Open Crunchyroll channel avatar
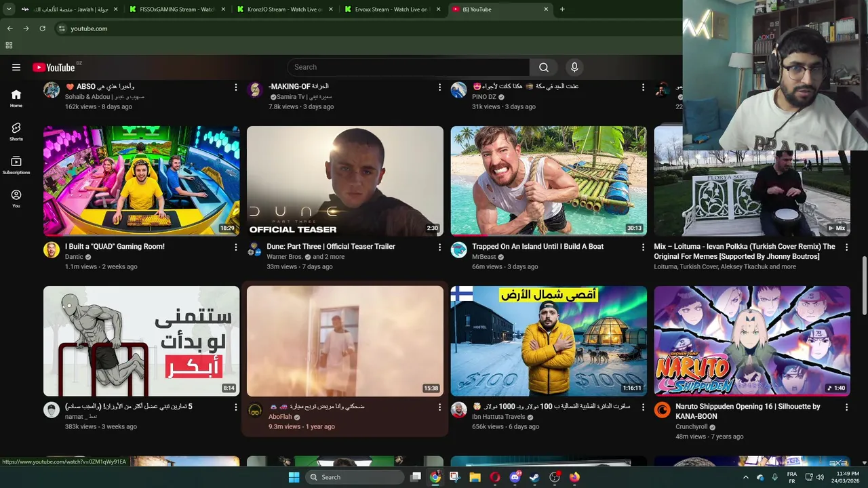The width and height of the screenshot is (868, 488). [x=662, y=410]
